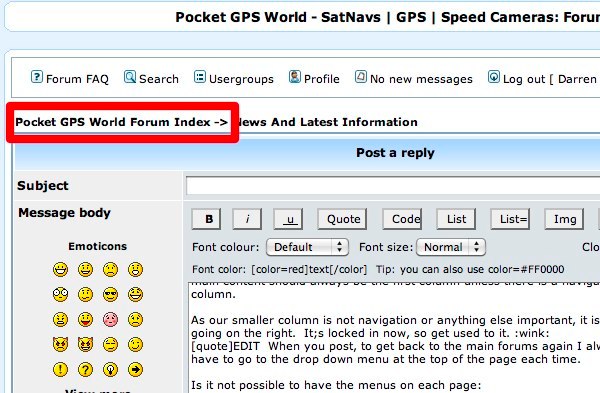This screenshot has width=600, height=393.
Task: Click the B bold button
Action: [206, 219]
